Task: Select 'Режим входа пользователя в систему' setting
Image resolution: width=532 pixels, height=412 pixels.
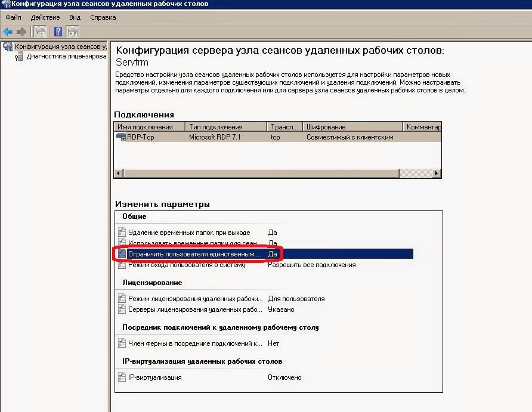Action: pyautogui.click(x=186, y=265)
